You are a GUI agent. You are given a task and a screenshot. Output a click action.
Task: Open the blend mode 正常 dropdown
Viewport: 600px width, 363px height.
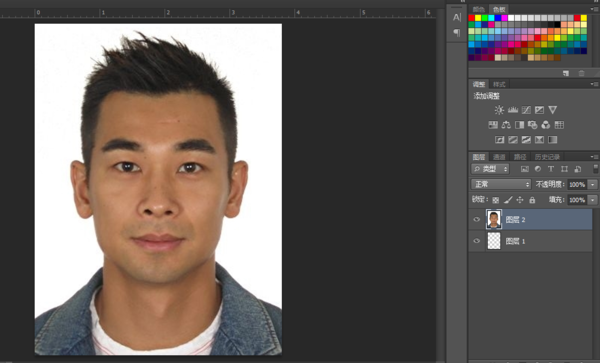click(501, 184)
